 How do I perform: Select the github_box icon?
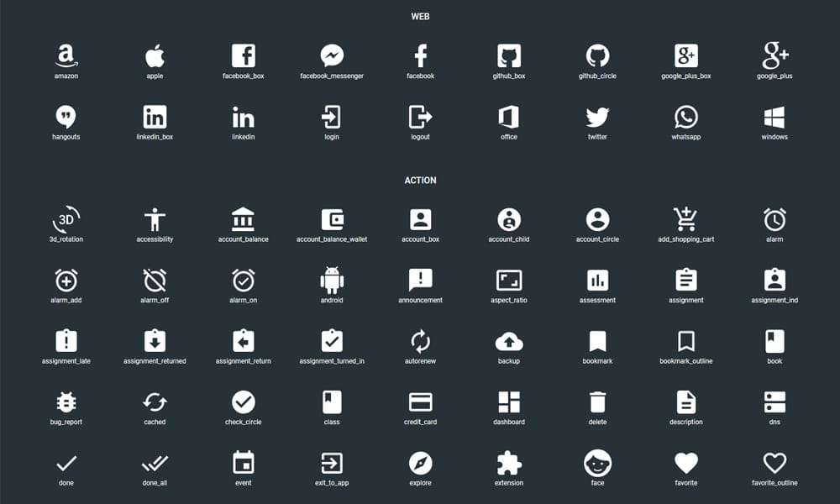(x=509, y=55)
